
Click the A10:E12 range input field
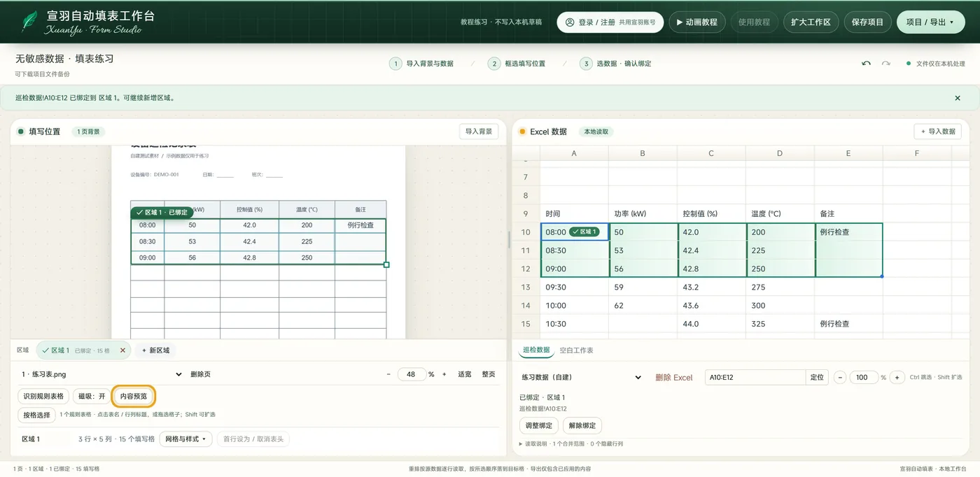point(755,377)
